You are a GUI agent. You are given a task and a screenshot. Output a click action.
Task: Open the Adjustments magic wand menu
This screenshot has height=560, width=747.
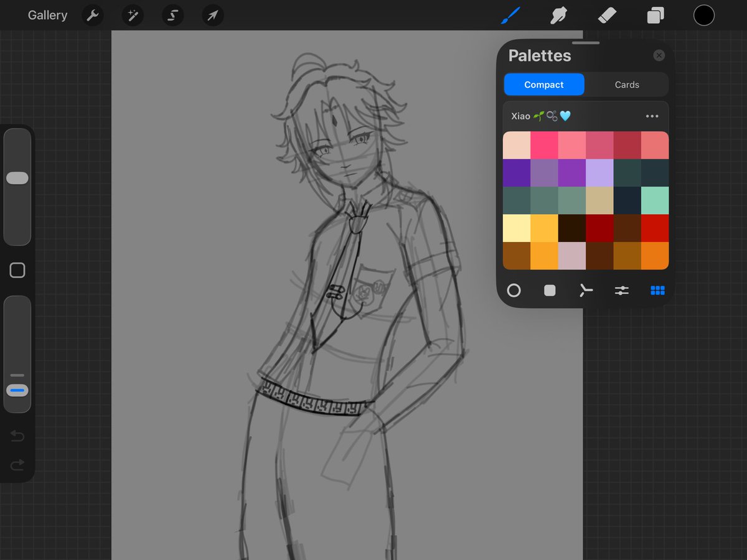(x=132, y=16)
